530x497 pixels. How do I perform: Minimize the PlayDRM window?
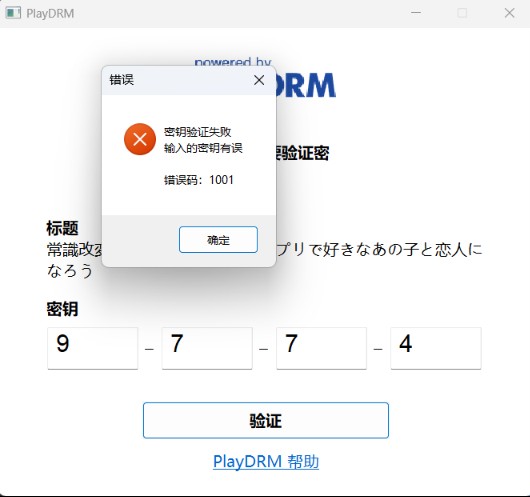click(x=416, y=13)
